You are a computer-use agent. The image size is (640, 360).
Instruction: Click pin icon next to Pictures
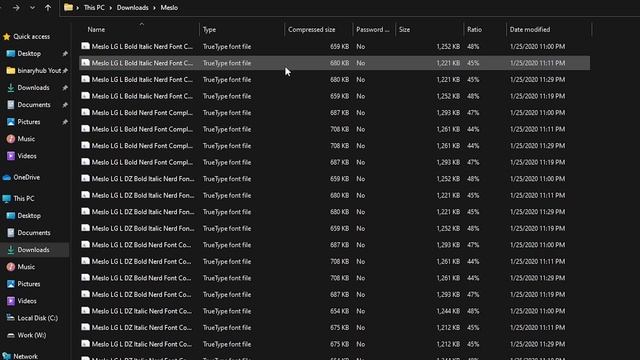tap(65, 122)
